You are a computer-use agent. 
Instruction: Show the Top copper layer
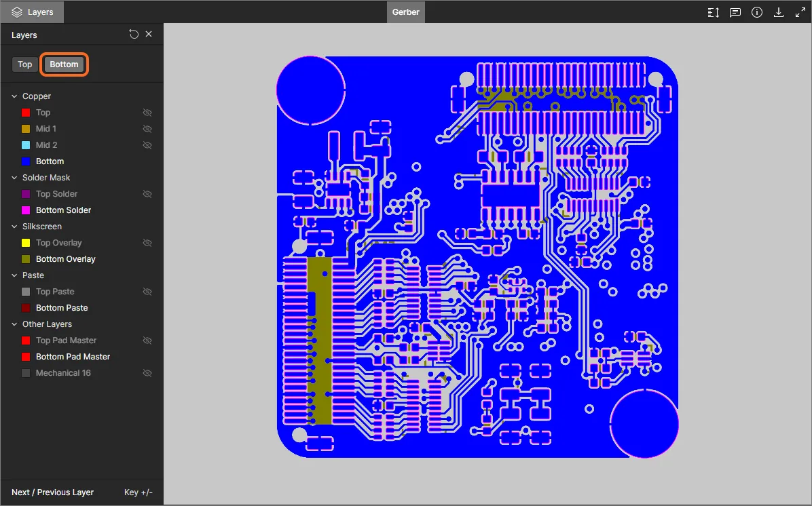point(147,113)
